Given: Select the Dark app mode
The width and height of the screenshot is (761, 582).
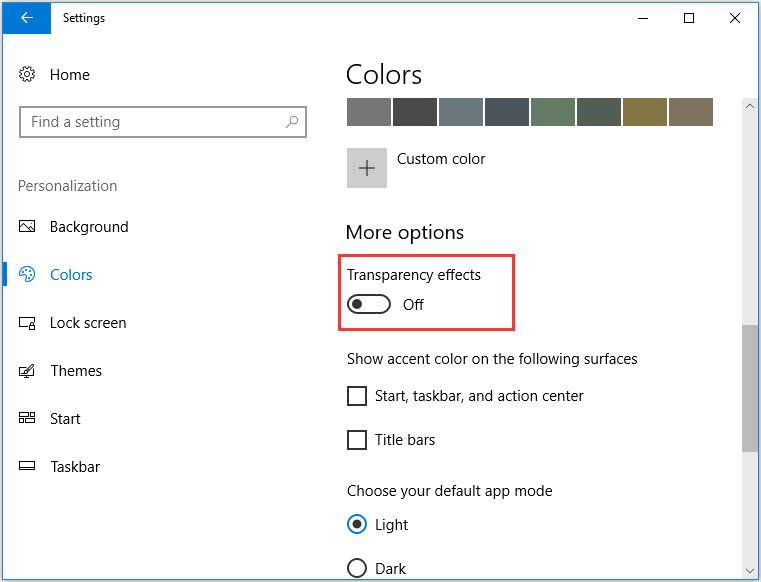Looking at the screenshot, I should tap(357, 568).
